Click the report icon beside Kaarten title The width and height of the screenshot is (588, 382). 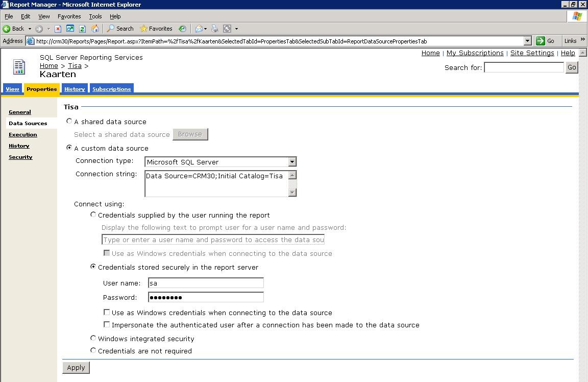tap(19, 67)
